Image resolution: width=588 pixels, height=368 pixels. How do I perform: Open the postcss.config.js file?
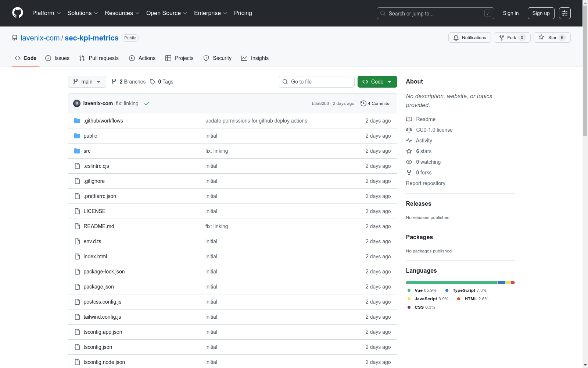coord(102,302)
